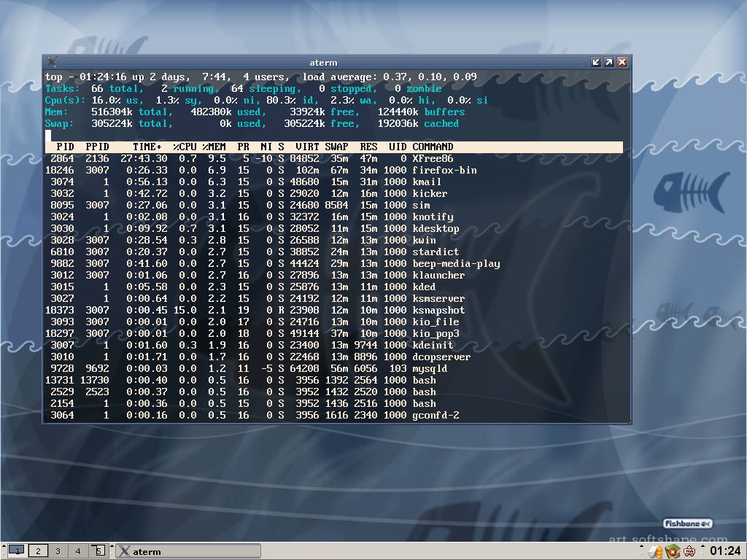Click the Fishbone logo badge on desktop

688,524
